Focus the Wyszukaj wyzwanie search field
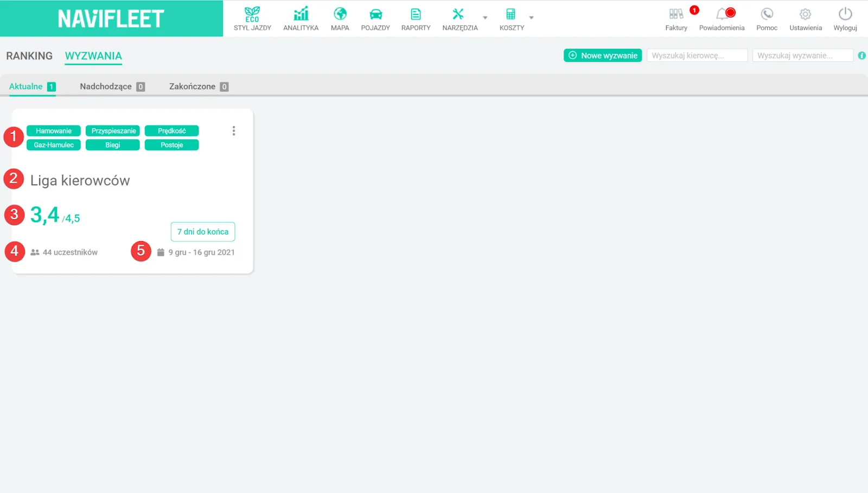The width and height of the screenshot is (868, 493). click(803, 55)
